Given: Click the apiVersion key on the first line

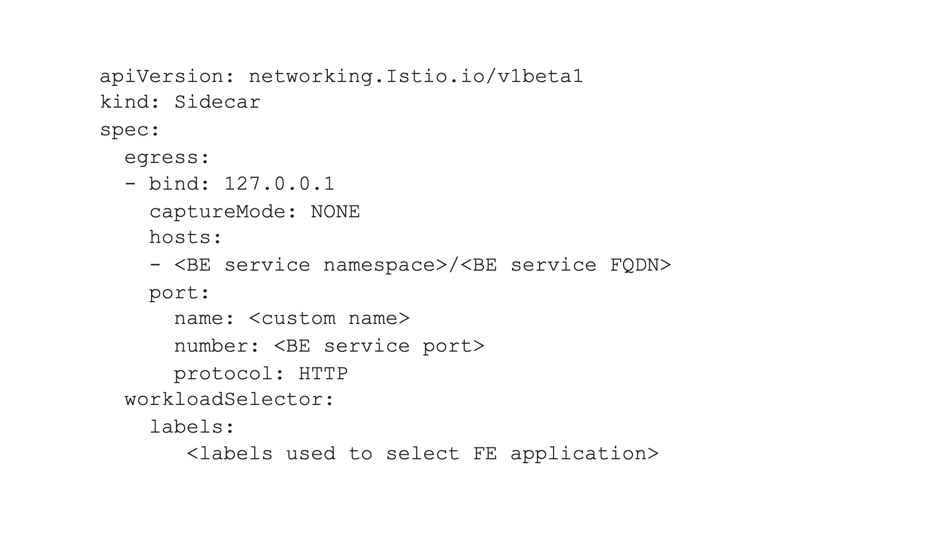Looking at the screenshot, I should tap(162, 77).
